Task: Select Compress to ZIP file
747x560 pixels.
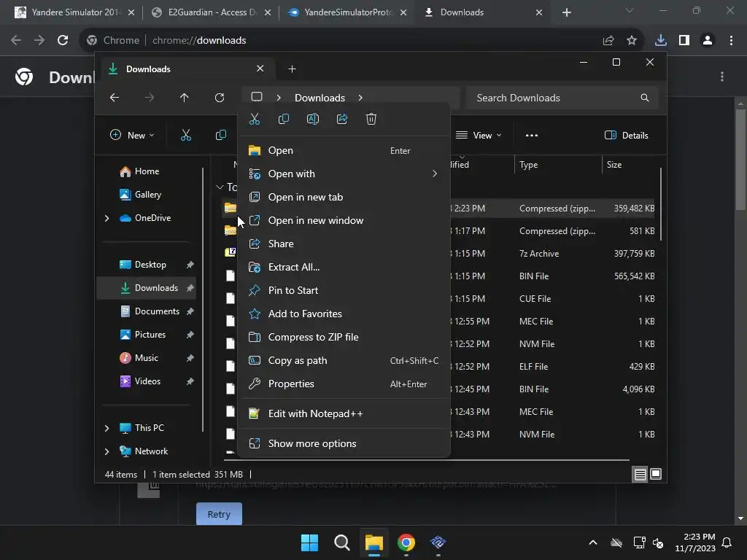Action: (344, 337)
